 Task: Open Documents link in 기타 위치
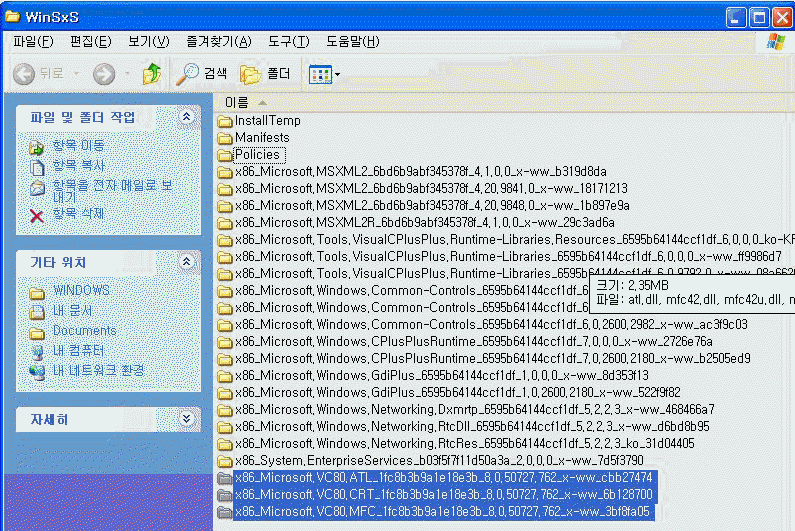[84, 331]
